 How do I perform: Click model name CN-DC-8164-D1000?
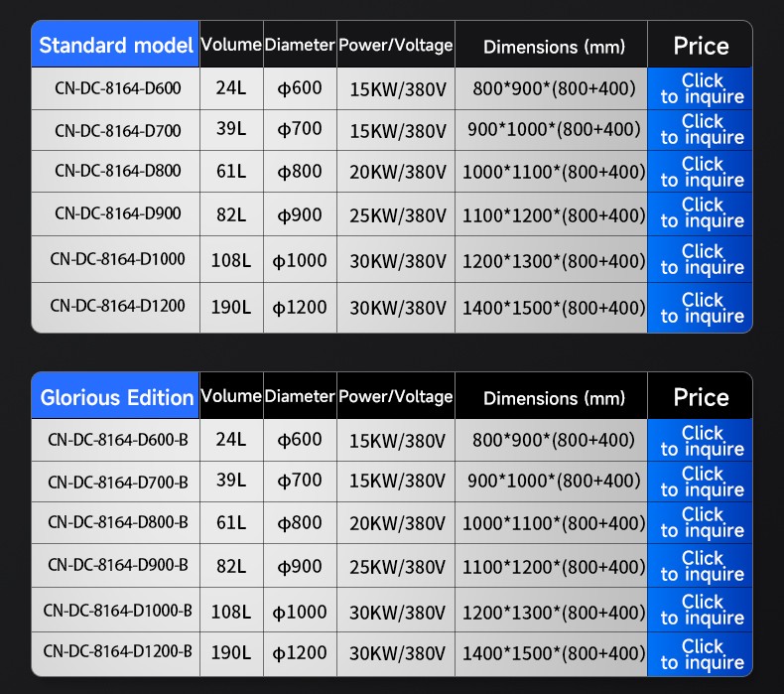click(117, 259)
